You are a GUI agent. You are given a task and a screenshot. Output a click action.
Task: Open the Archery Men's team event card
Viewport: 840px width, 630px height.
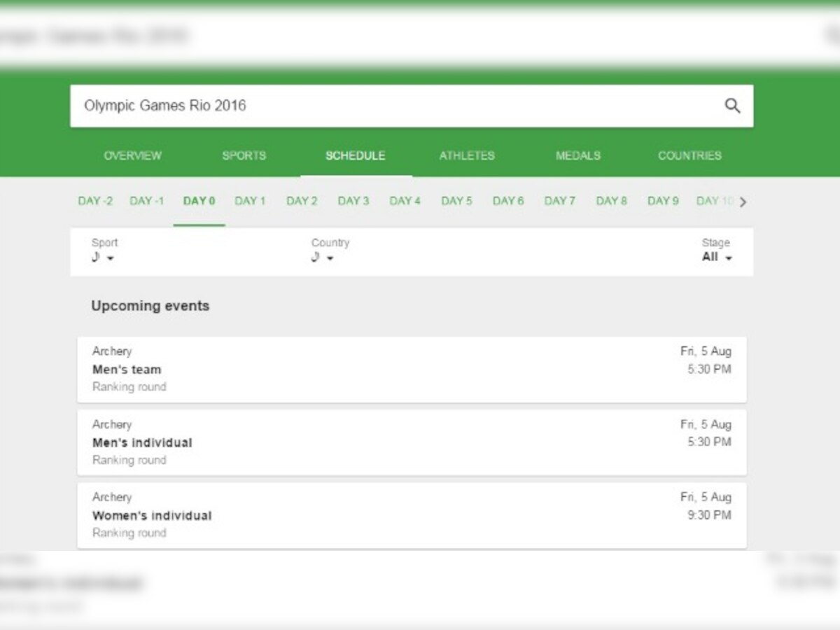point(412,370)
